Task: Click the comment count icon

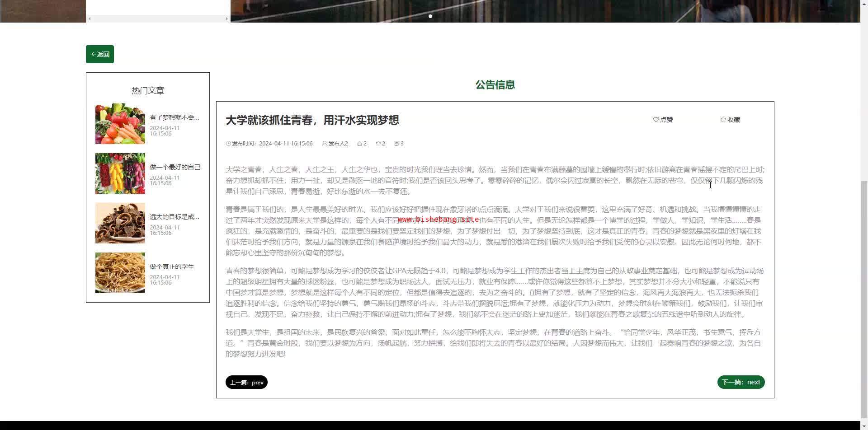Action: [x=396, y=144]
